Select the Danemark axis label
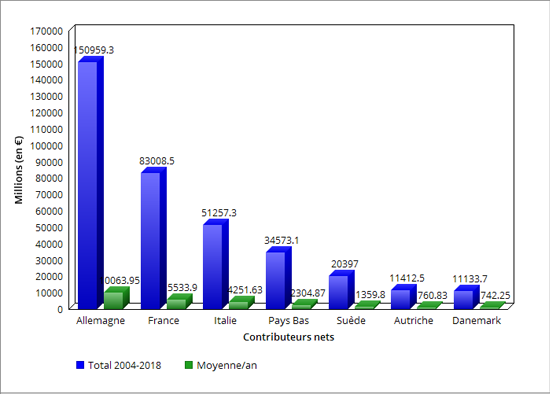 476,321
